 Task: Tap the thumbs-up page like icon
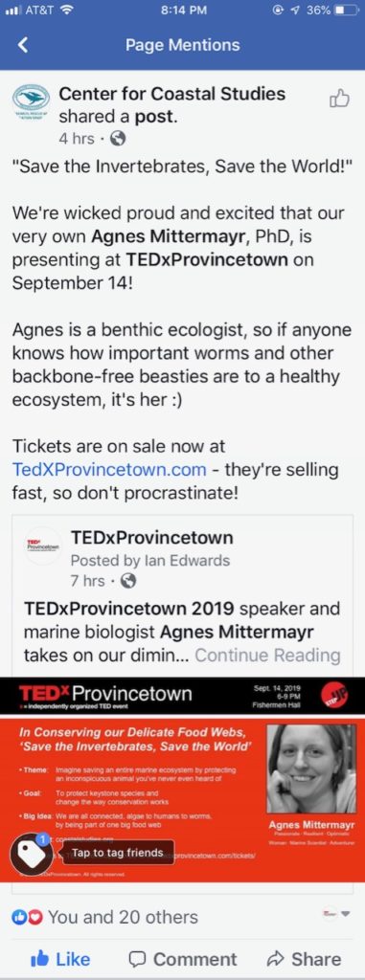(339, 99)
